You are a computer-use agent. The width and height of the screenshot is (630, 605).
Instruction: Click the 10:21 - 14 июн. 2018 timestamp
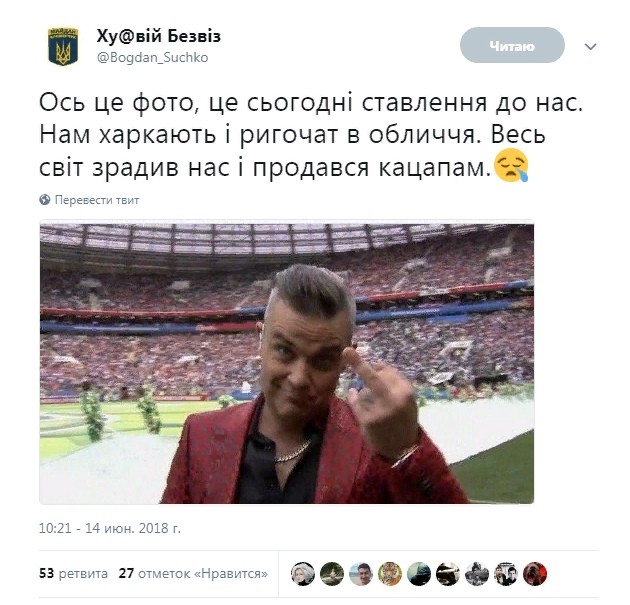pyautogui.click(x=110, y=528)
